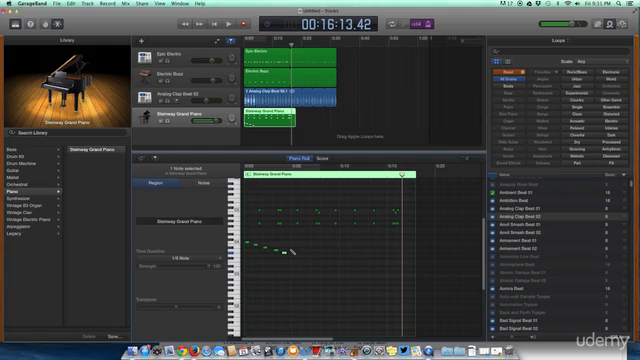640x360 pixels.
Task: Click the Reset button in the loop browser
Action: pos(509,72)
